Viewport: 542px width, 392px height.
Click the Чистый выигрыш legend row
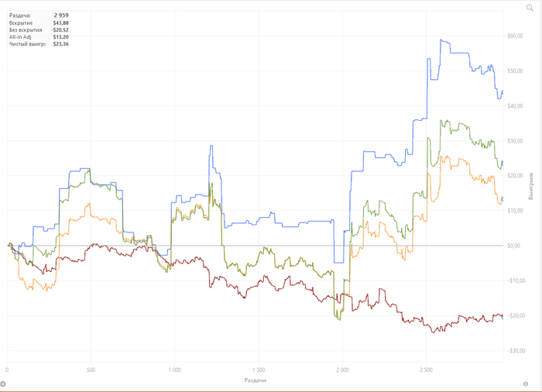pos(28,44)
